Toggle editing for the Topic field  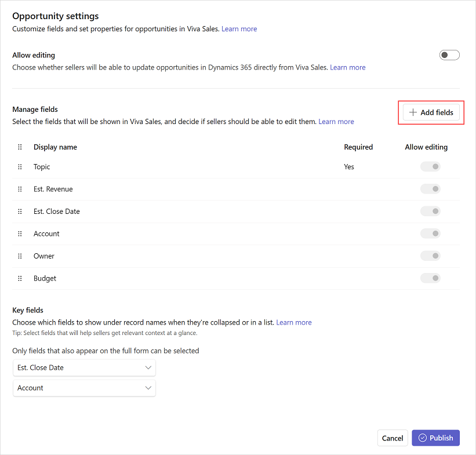[430, 166]
